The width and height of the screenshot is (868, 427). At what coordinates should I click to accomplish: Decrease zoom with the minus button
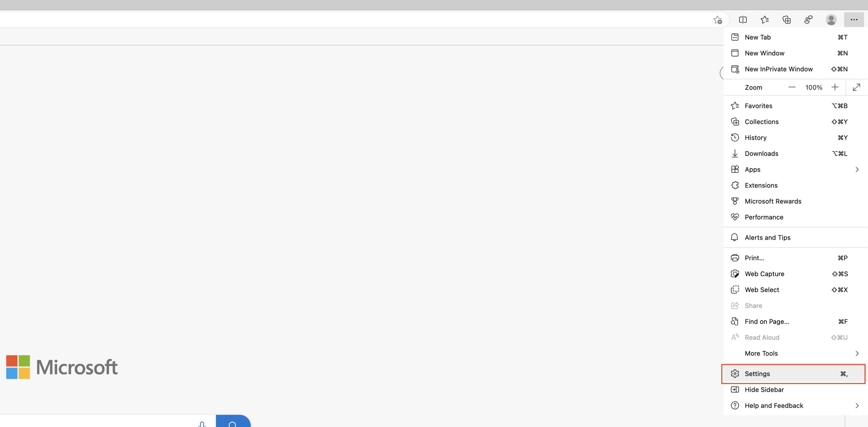pos(792,87)
